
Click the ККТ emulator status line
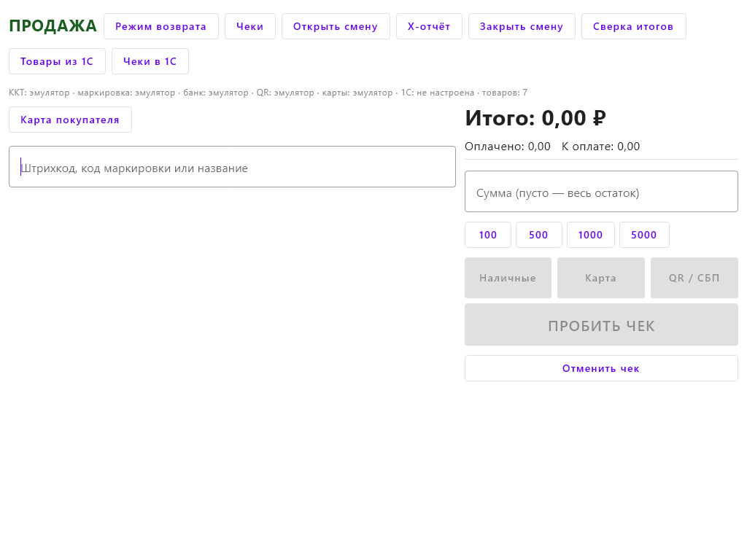pos(268,93)
